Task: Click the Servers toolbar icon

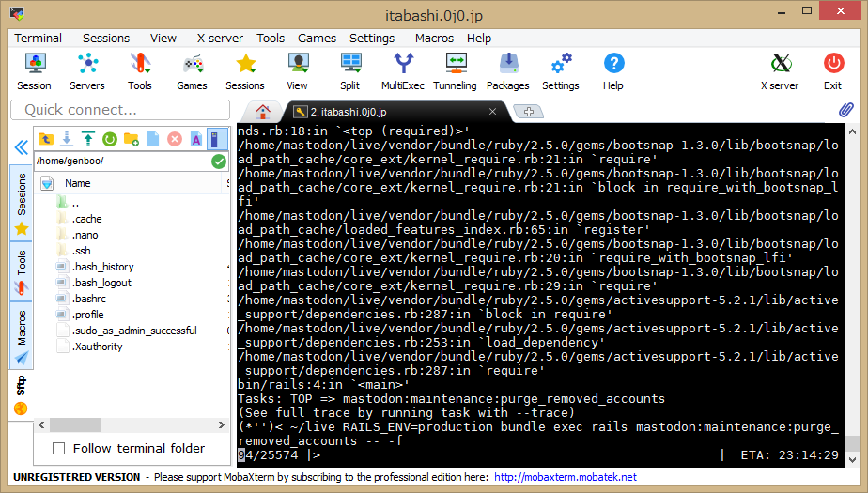Action: tap(87, 71)
